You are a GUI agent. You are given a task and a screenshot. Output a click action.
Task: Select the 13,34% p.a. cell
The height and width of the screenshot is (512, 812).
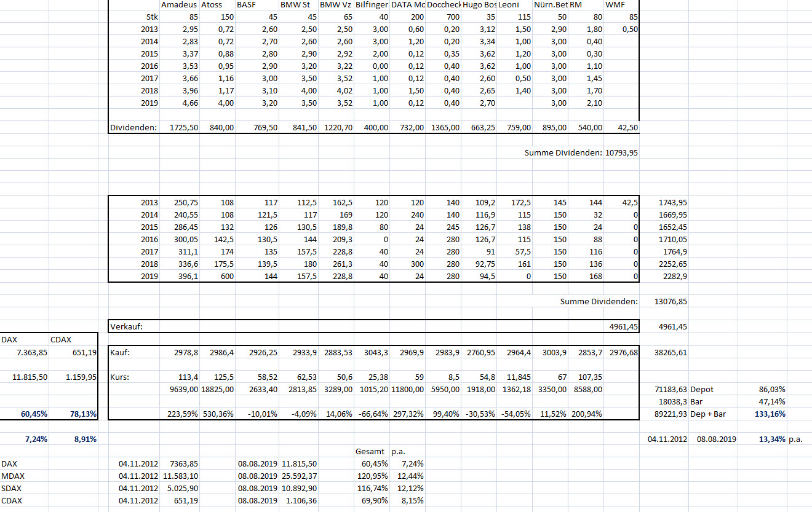770,439
